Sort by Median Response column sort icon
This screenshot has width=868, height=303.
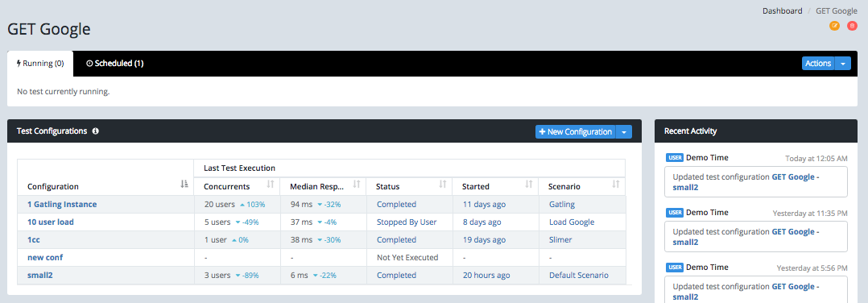coord(357,184)
